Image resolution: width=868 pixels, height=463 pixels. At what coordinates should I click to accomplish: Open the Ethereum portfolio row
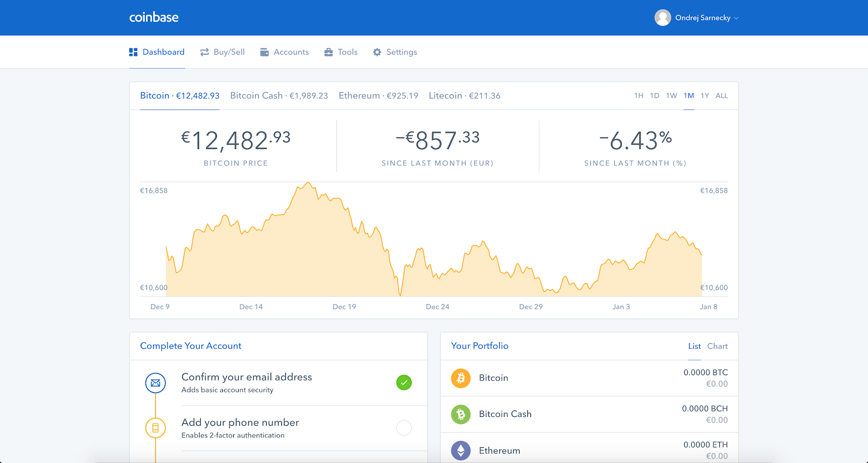click(x=589, y=448)
